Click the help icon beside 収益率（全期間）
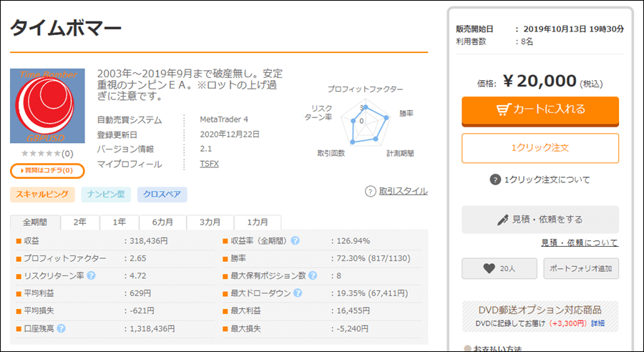 [295, 240]
